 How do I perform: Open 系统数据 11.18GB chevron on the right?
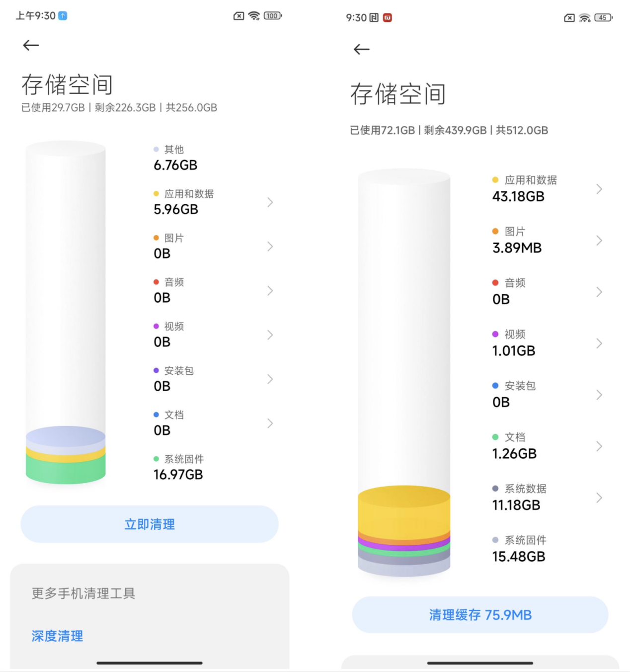coord(599,498)
